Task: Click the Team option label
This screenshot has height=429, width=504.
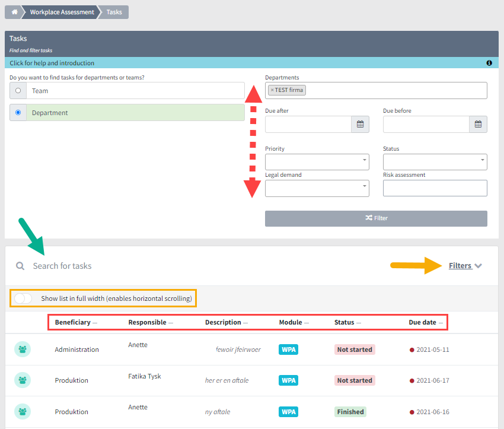Action: click(x=40, y=91)
